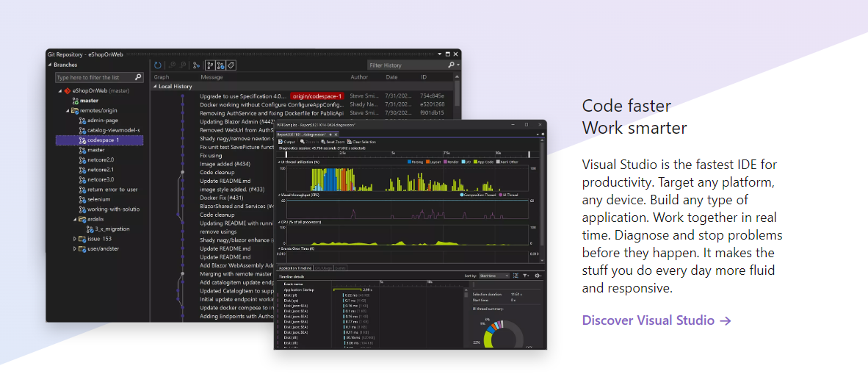Image resolution: width=868 pixels, height=377 pixels.
Task: Click Clear Selection in the diagnostics toolbar
Action: 361,142
